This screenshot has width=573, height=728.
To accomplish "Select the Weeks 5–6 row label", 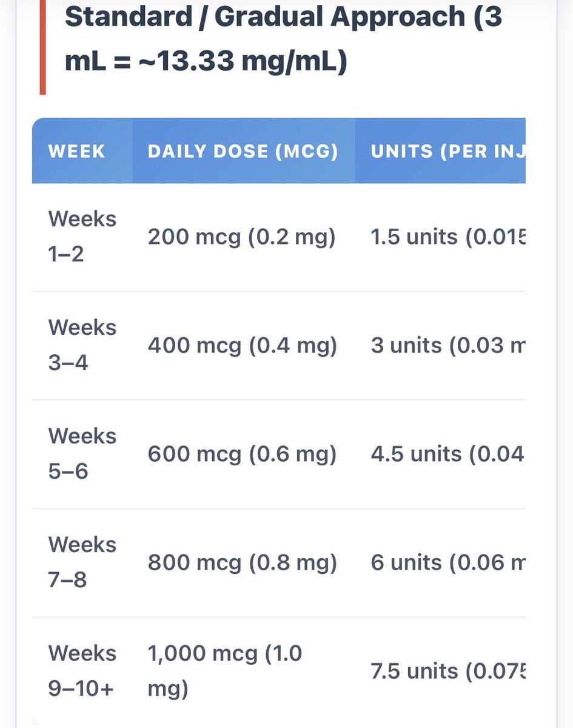I will [x=82, y=454].
